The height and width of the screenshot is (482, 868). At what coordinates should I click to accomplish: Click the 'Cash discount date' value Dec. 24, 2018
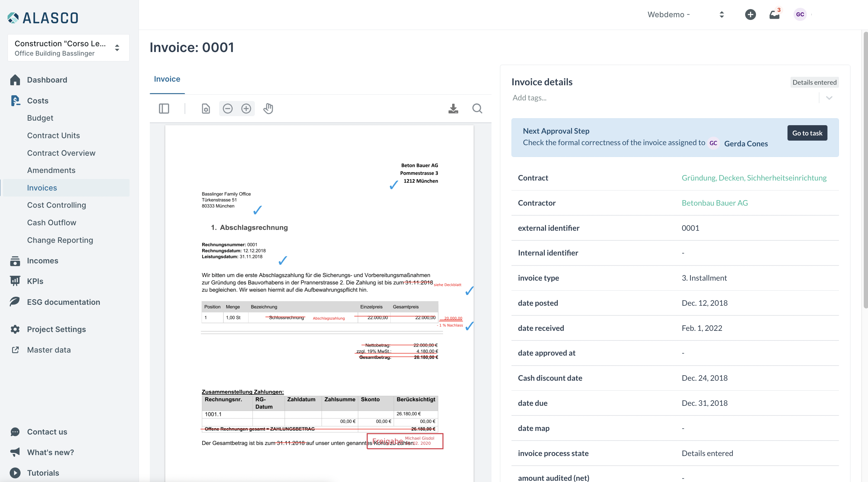pos(705,378)
